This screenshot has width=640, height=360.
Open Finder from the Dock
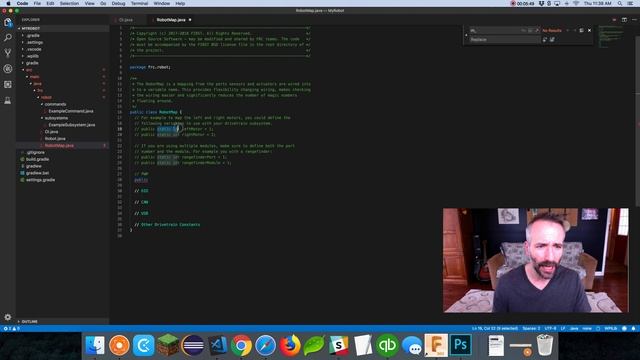point(95,345)
